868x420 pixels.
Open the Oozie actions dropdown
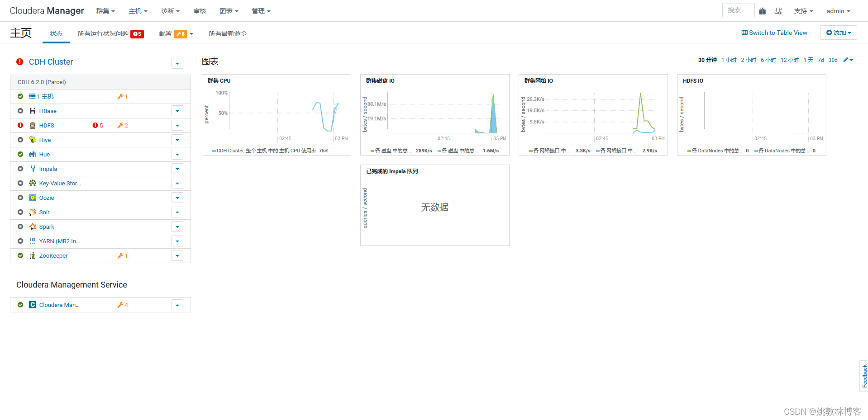click(x=177, y=198)
